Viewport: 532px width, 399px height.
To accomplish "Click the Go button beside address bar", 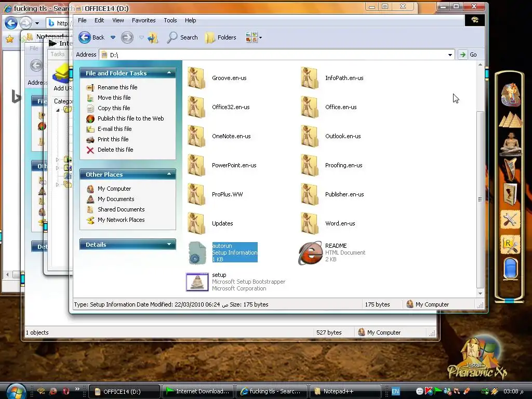I will tap(469, 55).
